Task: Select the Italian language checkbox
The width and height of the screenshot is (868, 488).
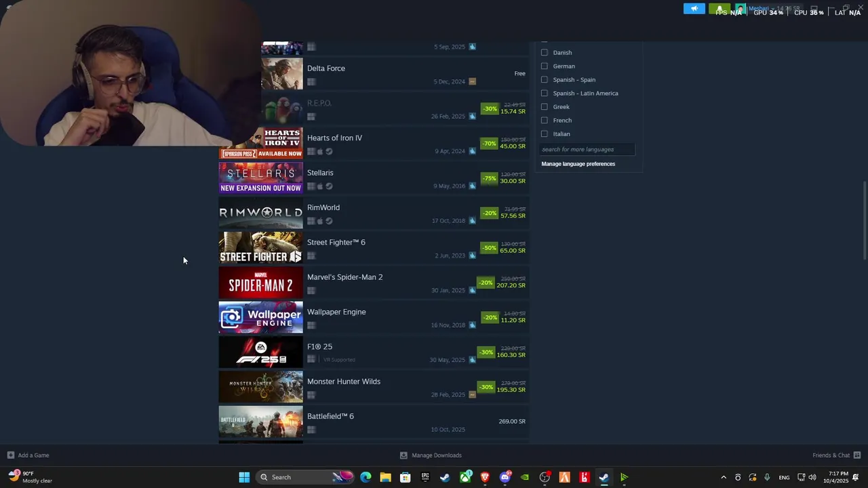Action: click(x=545, y=134)
